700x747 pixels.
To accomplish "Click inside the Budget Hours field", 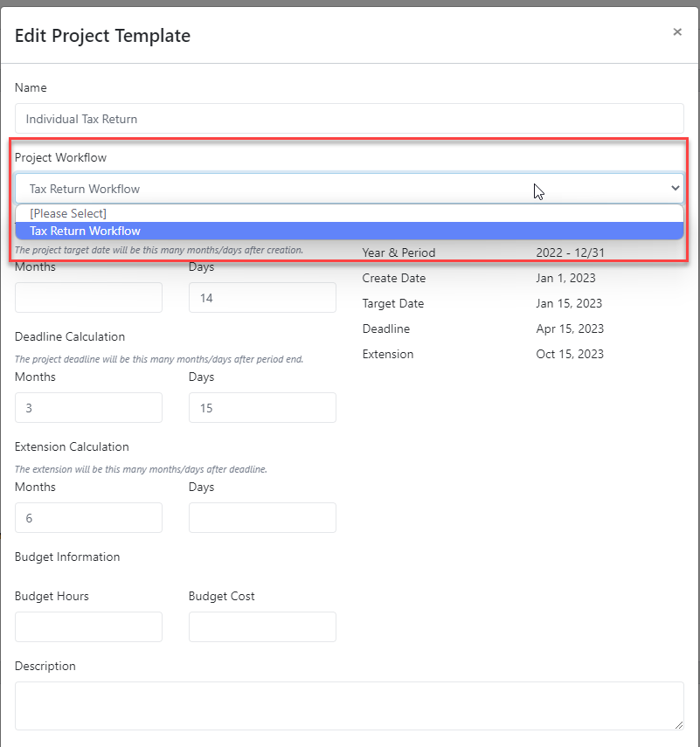I will [x=87, y=626].
